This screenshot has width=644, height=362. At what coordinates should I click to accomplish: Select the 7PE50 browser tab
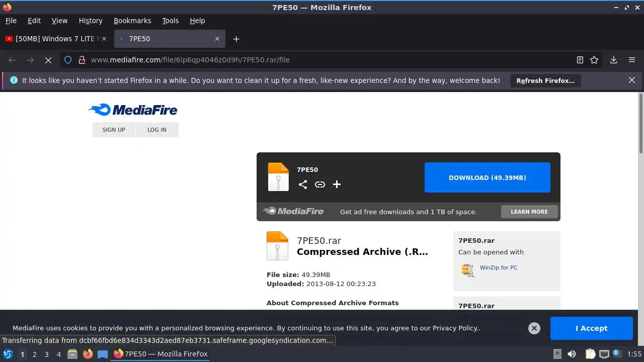tap(170, 39)
